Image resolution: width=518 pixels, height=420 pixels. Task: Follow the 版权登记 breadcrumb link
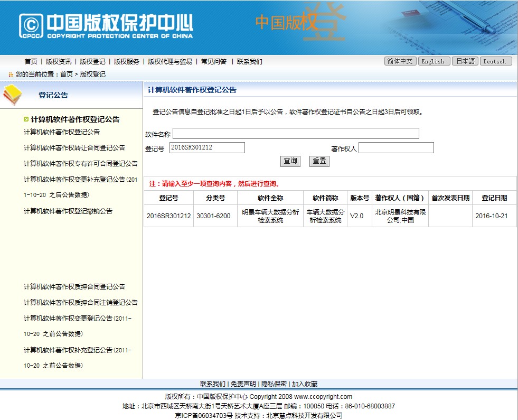pos(93,74)
